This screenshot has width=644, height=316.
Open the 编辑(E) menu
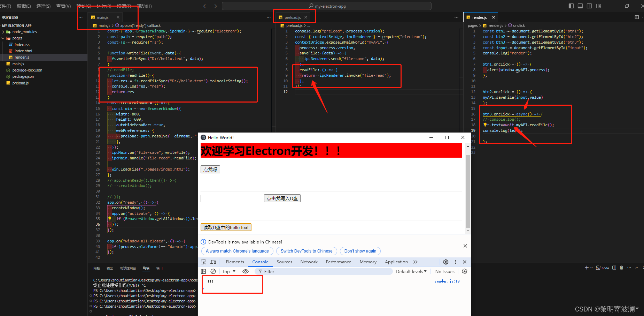pyautogui.click(x=24, y=6)
